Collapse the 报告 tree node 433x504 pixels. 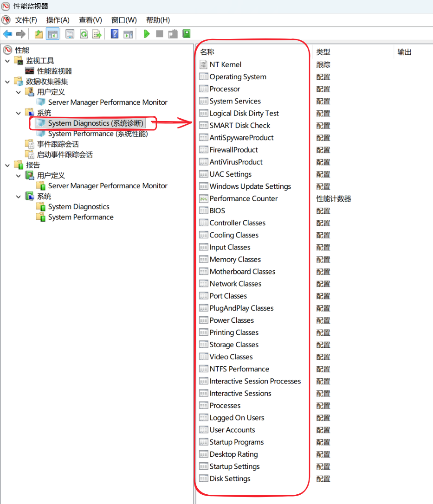point(7,165)
